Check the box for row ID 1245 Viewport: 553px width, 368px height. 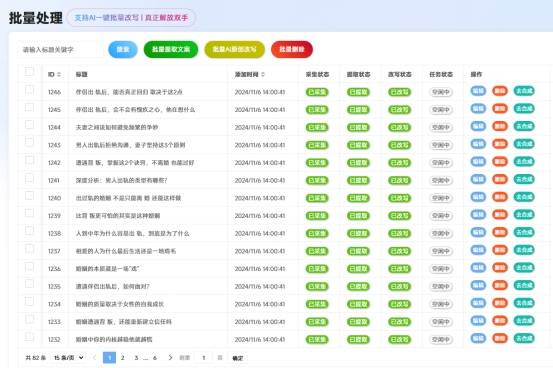(x=29, y=107)
